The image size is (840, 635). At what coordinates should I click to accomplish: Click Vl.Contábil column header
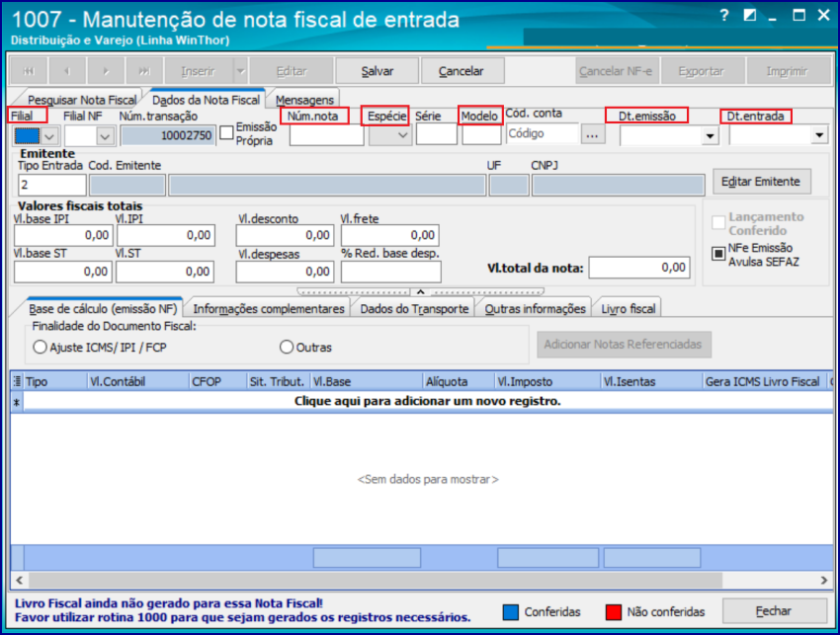point(137,381)
